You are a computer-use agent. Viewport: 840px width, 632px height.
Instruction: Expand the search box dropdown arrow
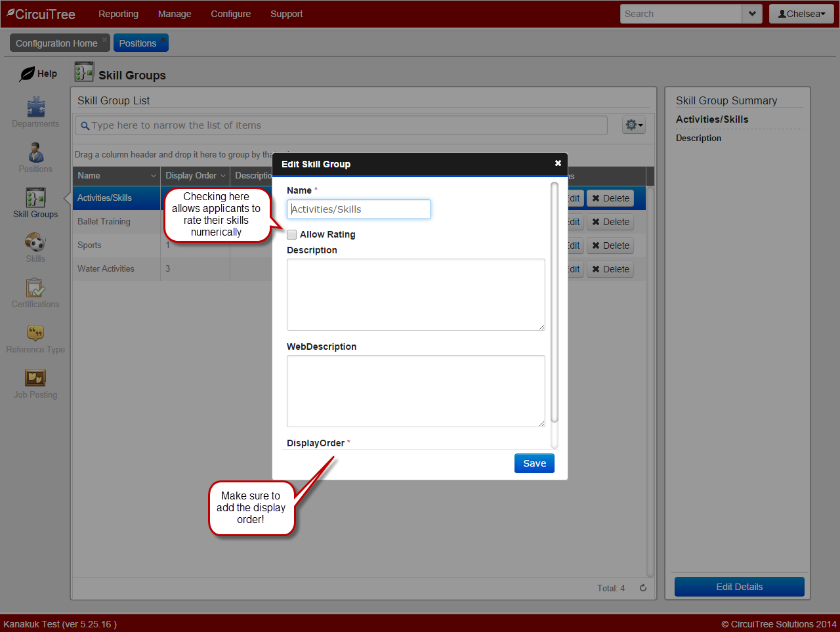point(752,14)
